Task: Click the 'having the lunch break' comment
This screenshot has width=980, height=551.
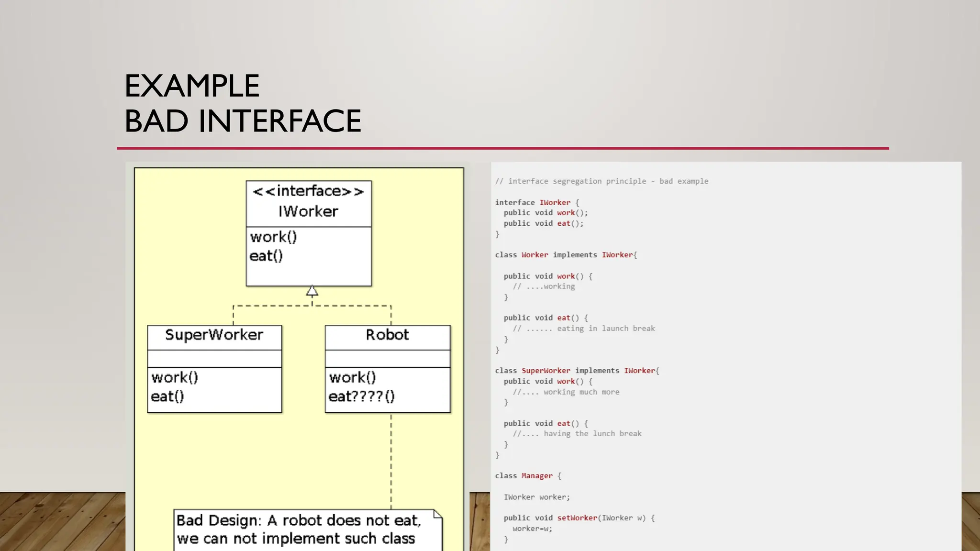Action: 577,434
